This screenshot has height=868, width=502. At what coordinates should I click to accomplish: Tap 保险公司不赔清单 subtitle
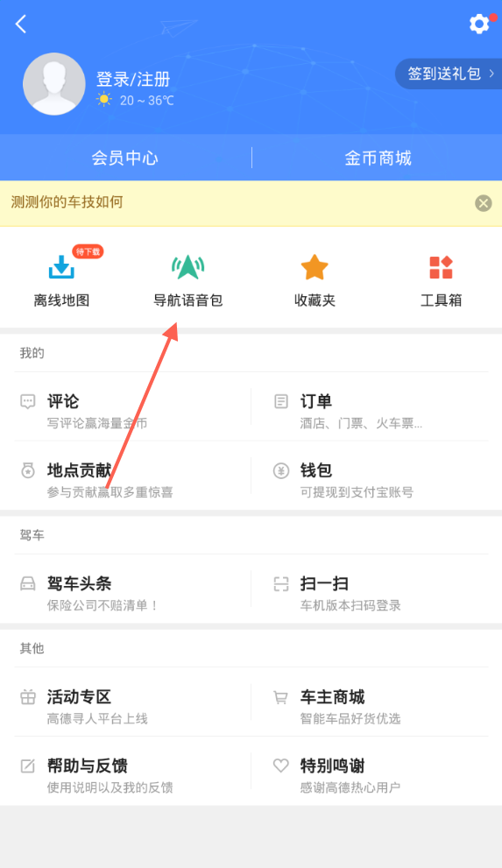(x=103, y=605)
